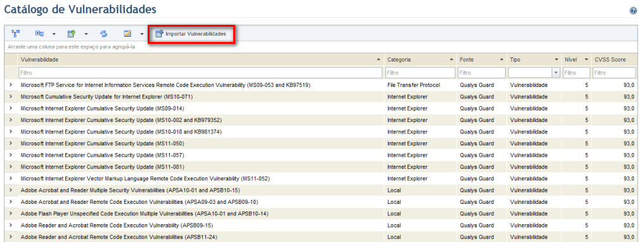
Task: Expand Internet Explorer update MS09-014 row
Action: point(11,108)
